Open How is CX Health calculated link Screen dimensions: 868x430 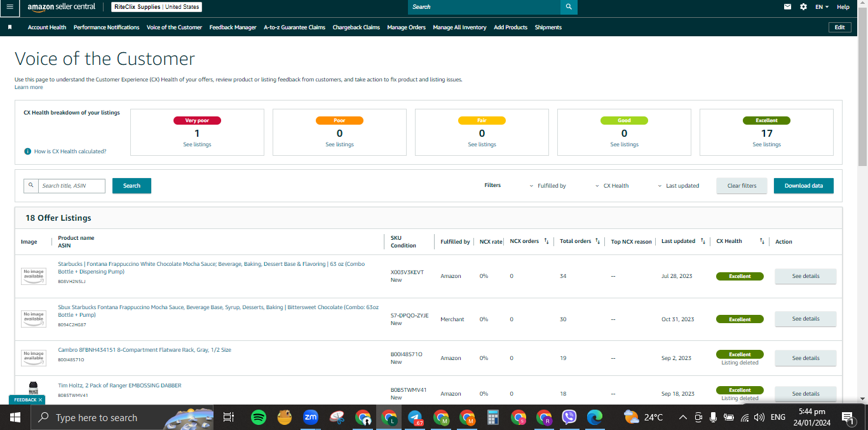(70, 151)
